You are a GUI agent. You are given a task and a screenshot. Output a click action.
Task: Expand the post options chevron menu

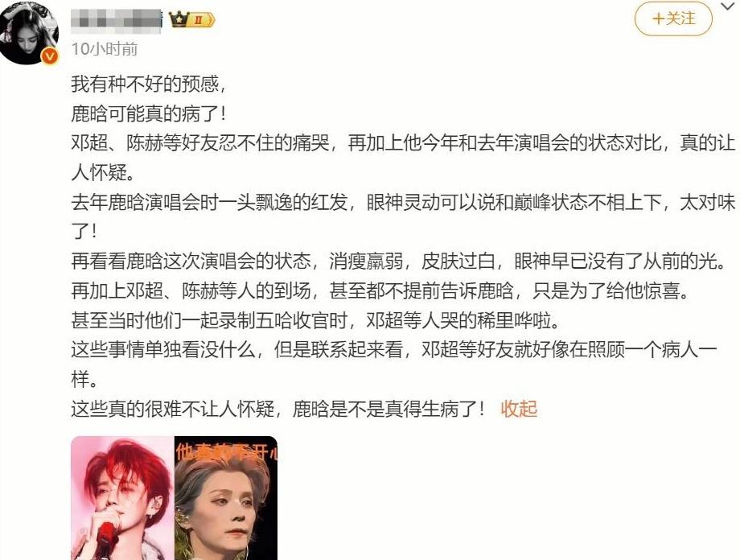[728, 6]
